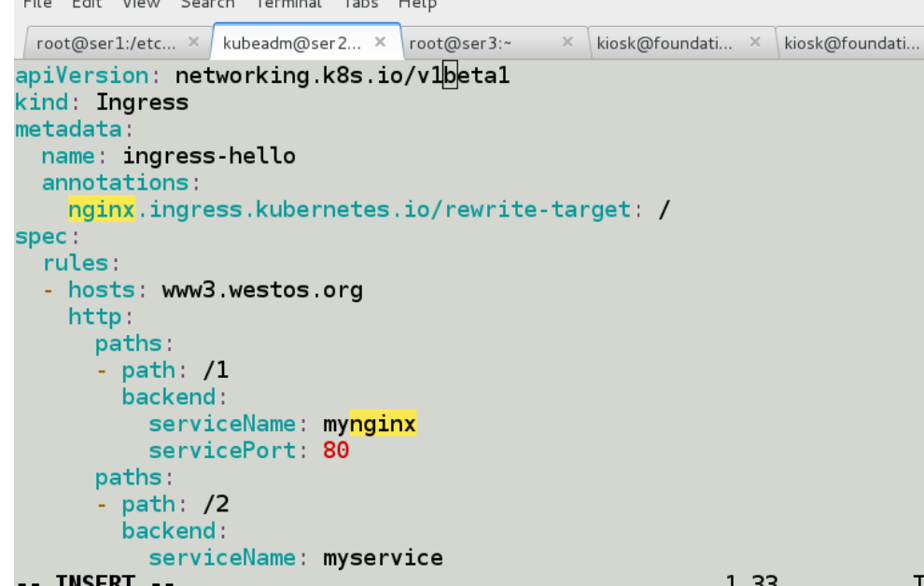Close the kubeadm@ser2 terminal tab

pyautogui.click(x=380, y=42)
